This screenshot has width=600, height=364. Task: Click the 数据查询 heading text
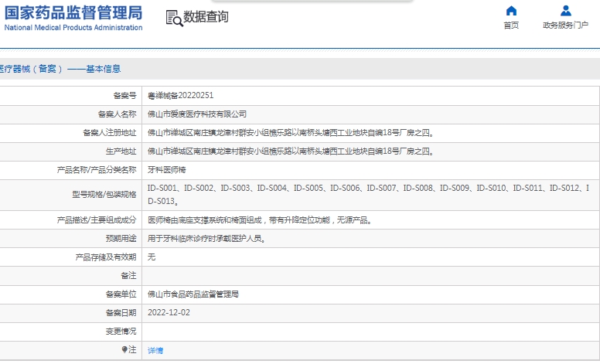[x=206, y=17]
